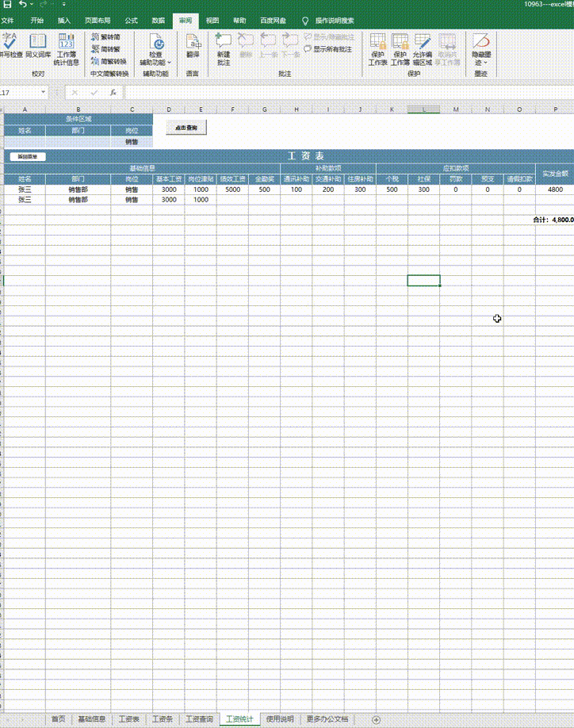Click Save icon in quick access toolbar

tap(6, 5)
